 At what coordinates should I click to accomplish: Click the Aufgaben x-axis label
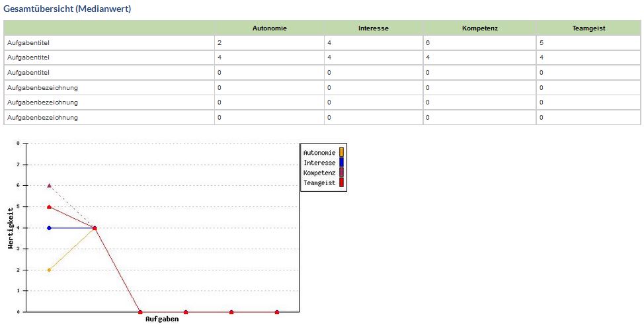pos(162,320)
